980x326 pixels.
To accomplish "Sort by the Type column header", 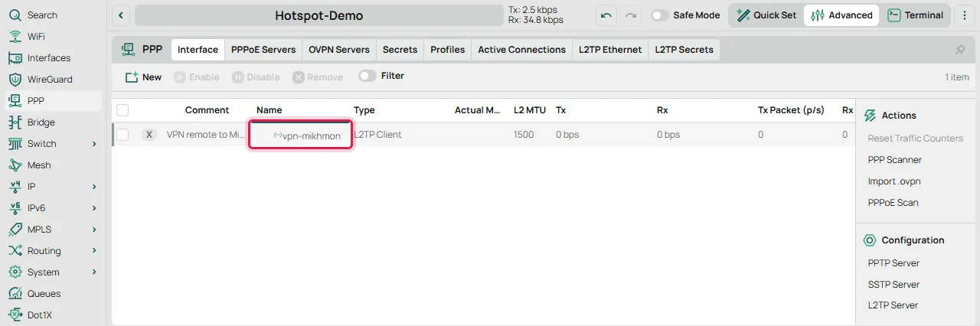I will pos(364,110).
